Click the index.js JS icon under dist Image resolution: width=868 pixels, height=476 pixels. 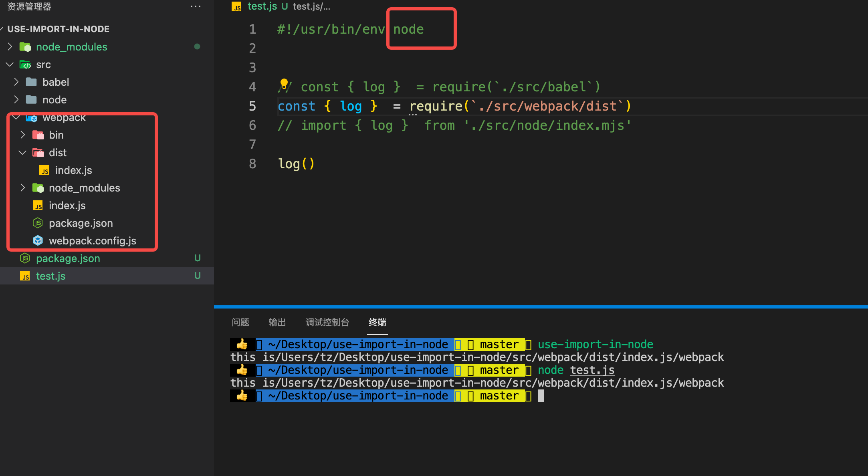[x=44, y=170]
